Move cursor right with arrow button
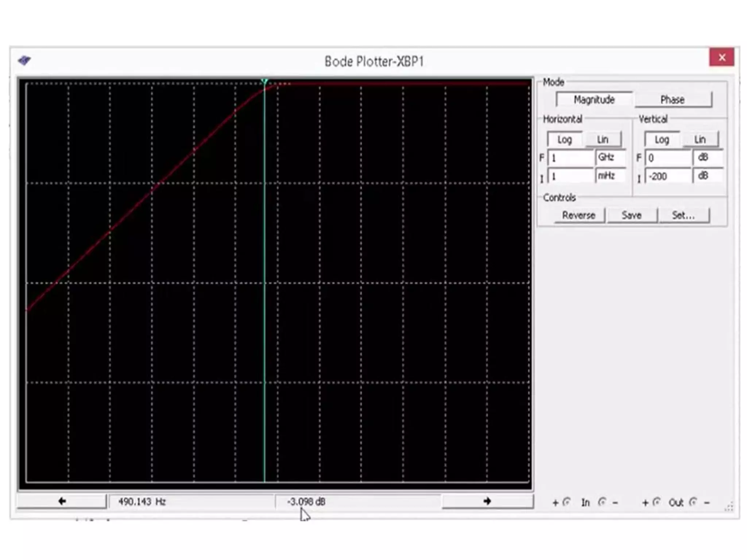747x560 pixels. click(487, 501)
